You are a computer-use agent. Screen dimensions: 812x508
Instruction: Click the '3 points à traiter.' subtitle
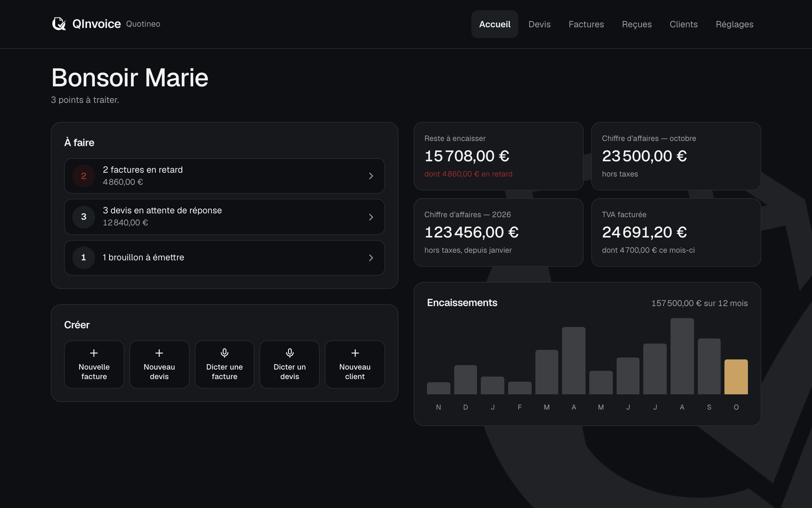(85, 100)
